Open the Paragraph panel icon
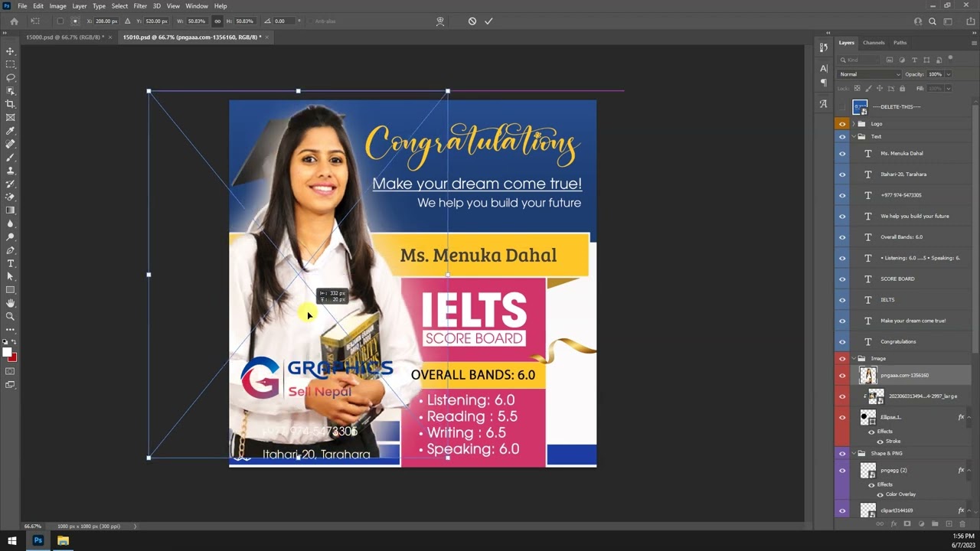 (x=824, y=83)
